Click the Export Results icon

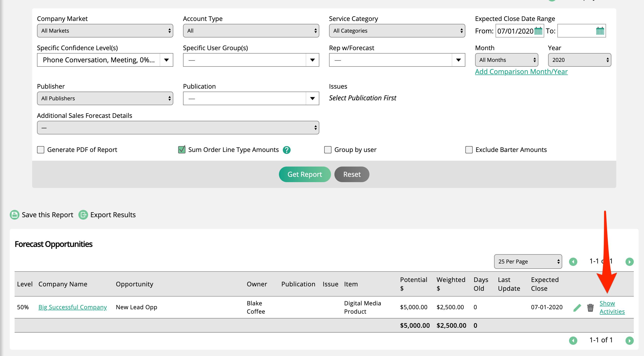coord(83,214)
